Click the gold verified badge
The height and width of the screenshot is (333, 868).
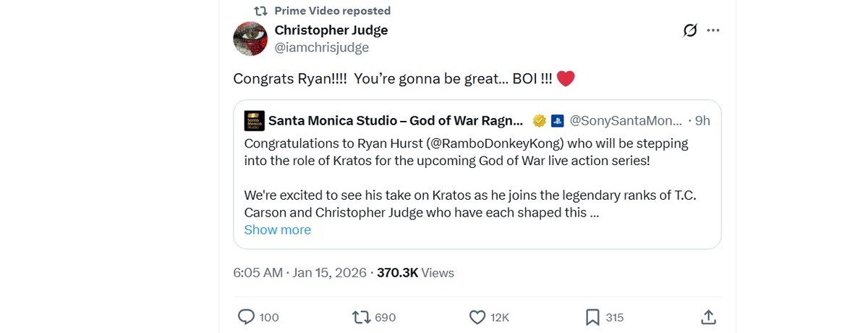(x=539, y=121)
